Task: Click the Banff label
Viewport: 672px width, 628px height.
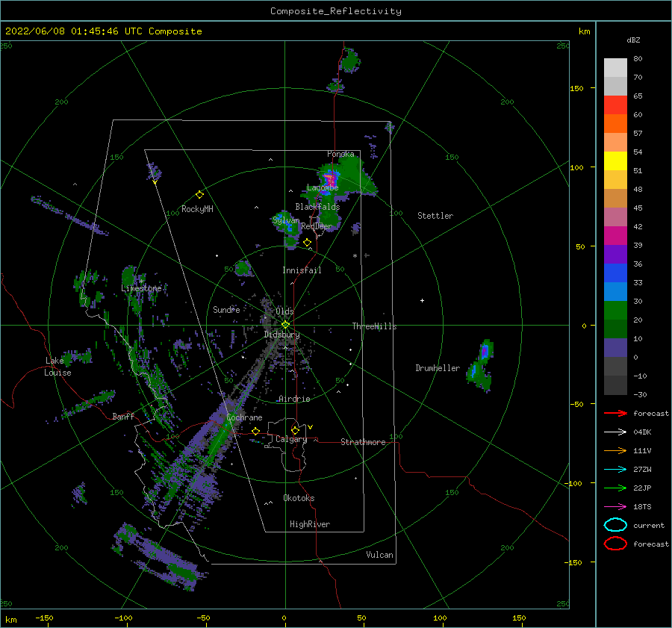Action: point(123,416)
